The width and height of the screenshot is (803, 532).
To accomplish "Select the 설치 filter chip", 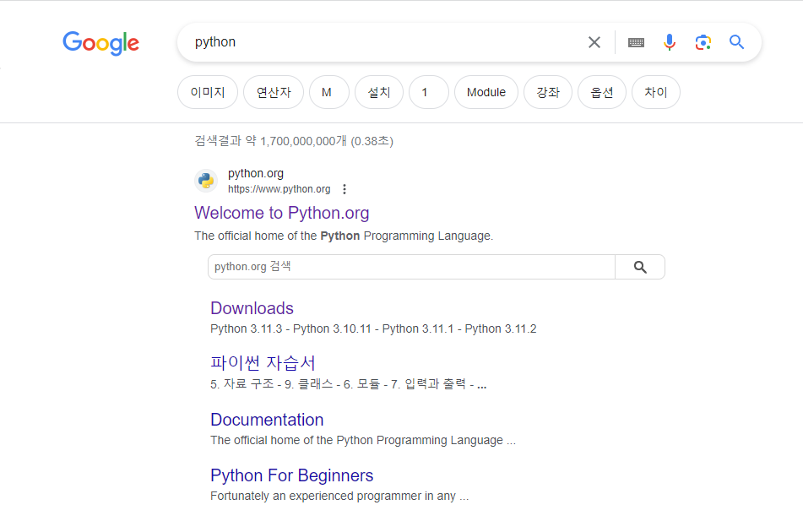I will click(379, 92).
